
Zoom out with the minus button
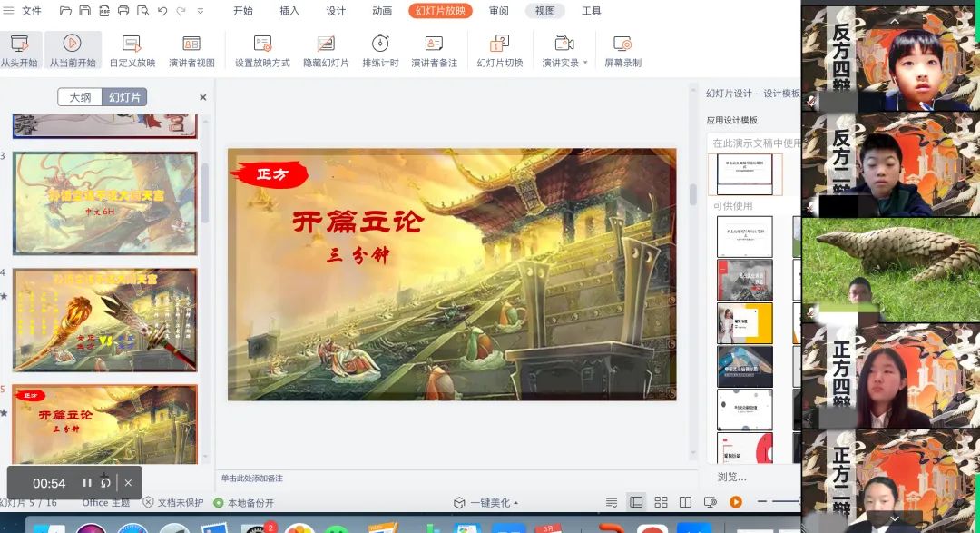[761, 502]
